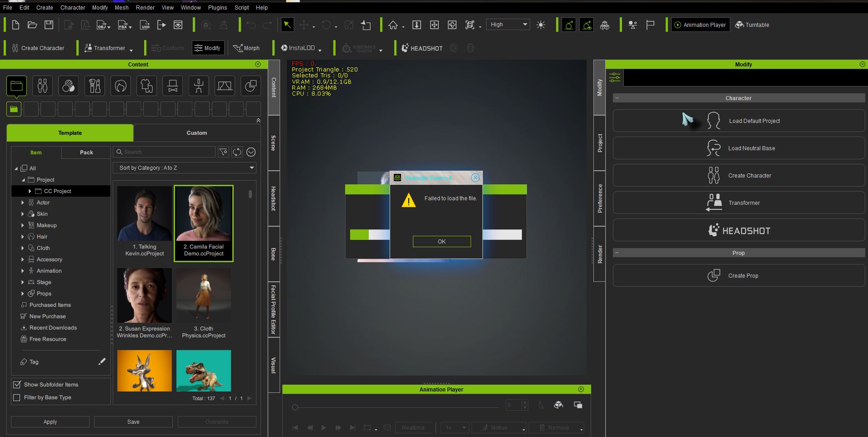
Task: Open the Makeup content category icon
Action: point(95,86)
